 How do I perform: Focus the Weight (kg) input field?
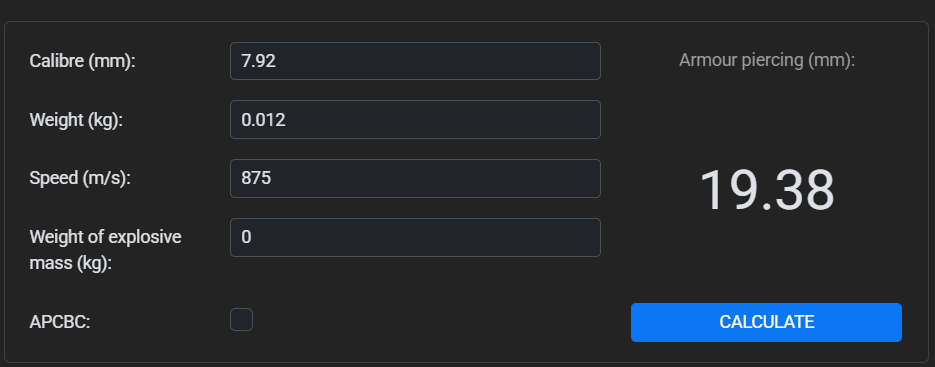coord(415,119)
